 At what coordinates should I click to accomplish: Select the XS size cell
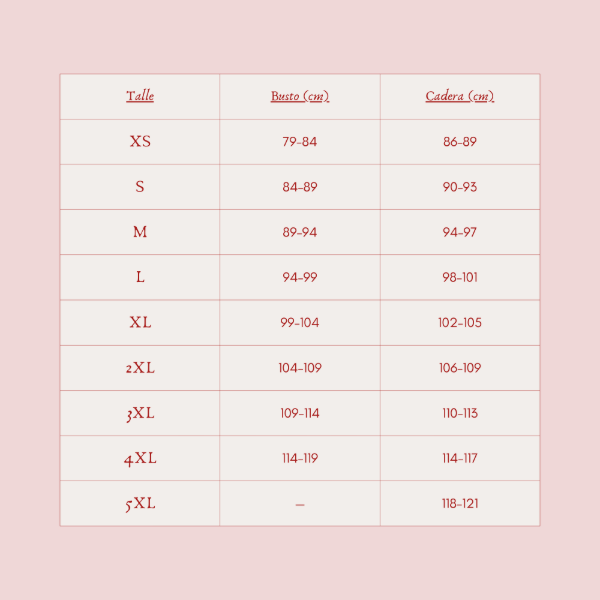coord(140,142)
